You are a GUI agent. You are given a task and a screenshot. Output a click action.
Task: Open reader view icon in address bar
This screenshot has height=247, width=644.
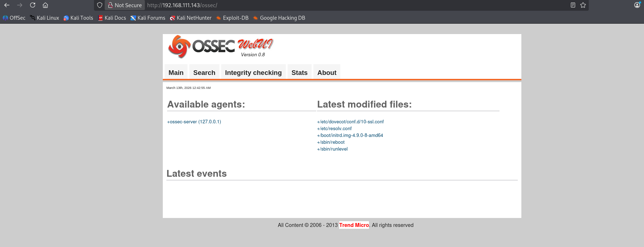573,5
